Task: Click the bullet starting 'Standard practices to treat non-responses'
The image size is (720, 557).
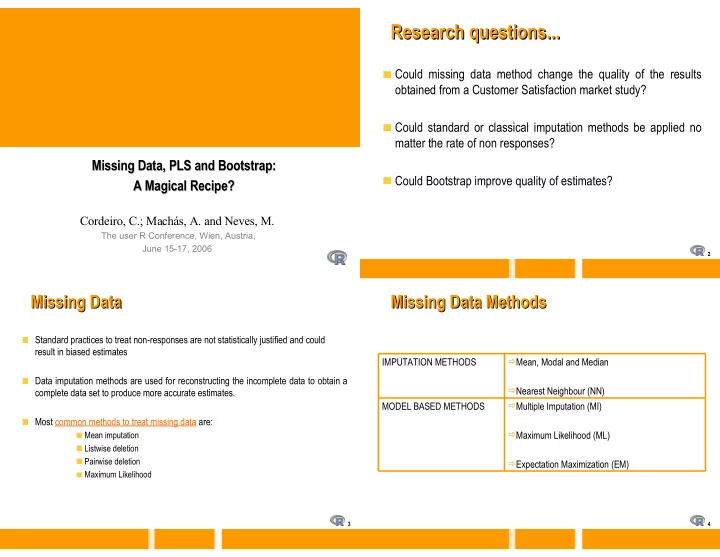Action: tap(180, 346)
